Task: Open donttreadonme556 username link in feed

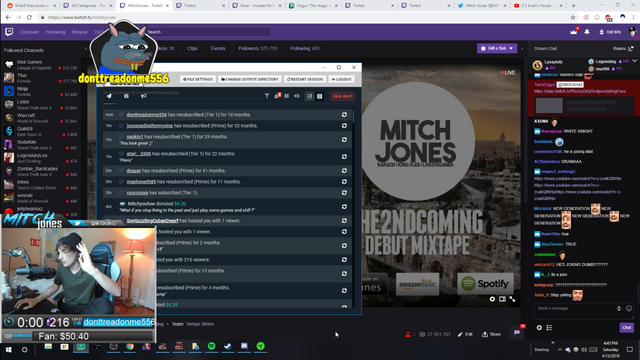Action: (x=147, y=115)
